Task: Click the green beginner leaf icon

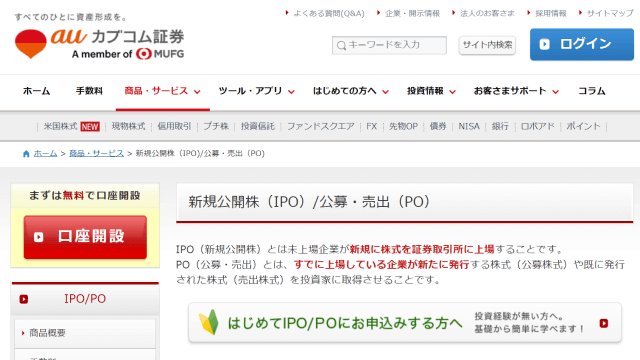Action: click(x=209, y=322)
